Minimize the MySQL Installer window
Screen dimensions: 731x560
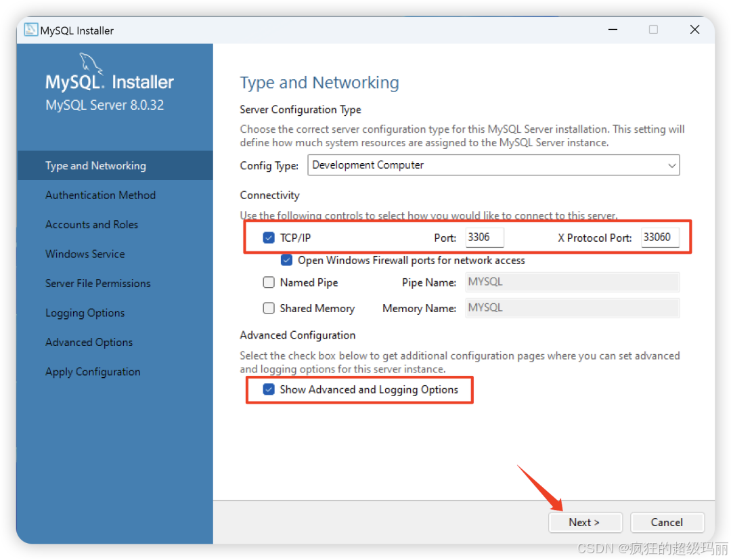pyautogui.click(x=613, y=30)
